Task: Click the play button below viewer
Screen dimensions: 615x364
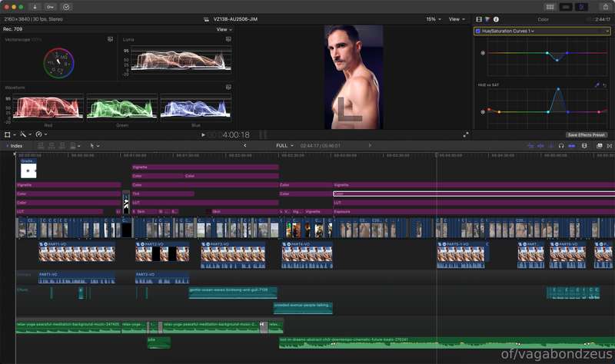Action: tap(203, 135)
